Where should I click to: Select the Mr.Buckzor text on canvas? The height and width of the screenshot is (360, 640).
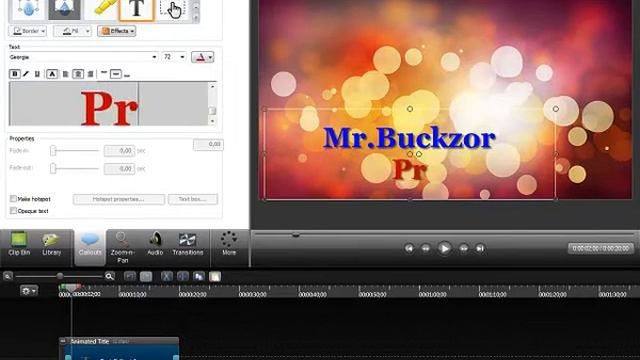(x=409, y=138)
